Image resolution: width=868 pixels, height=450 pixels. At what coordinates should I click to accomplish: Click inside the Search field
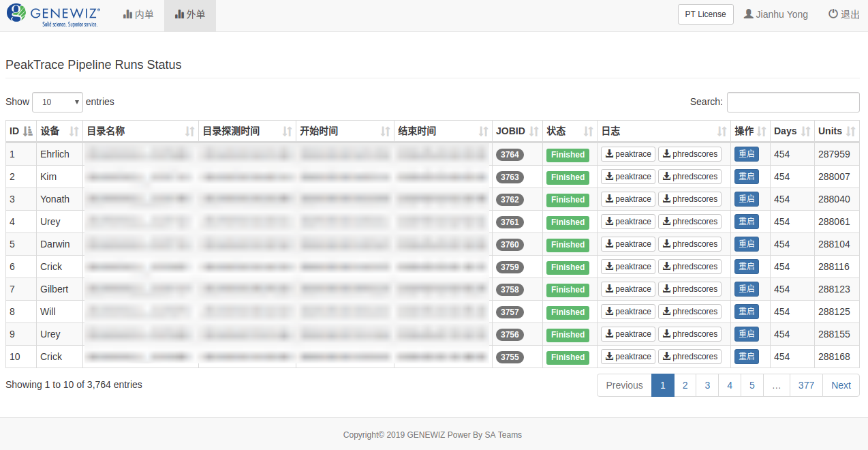point(792,102)
